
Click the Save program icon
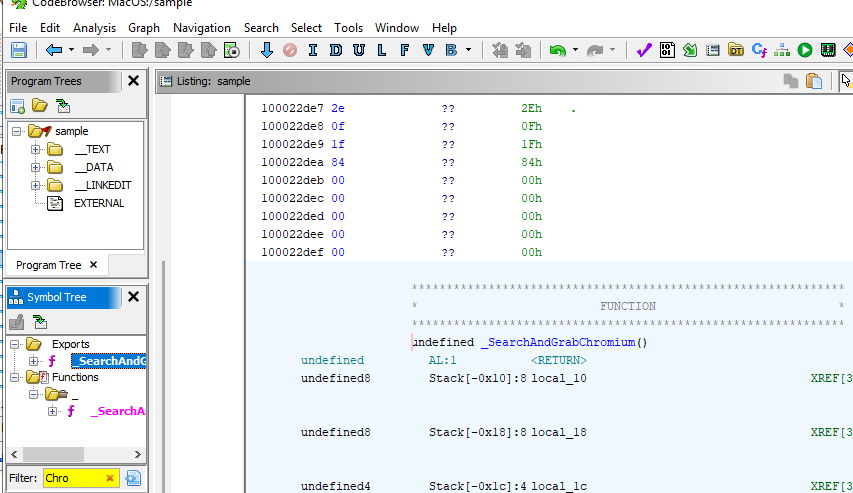[x=18, y=50]
